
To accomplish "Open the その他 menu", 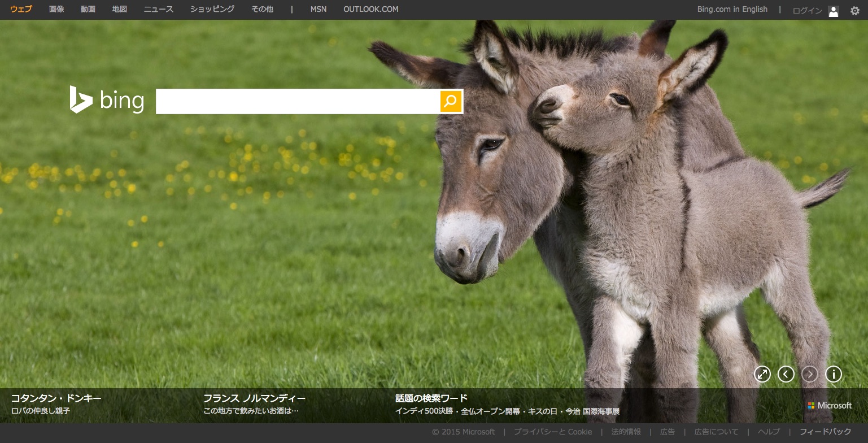I will (x=262, y=10).
